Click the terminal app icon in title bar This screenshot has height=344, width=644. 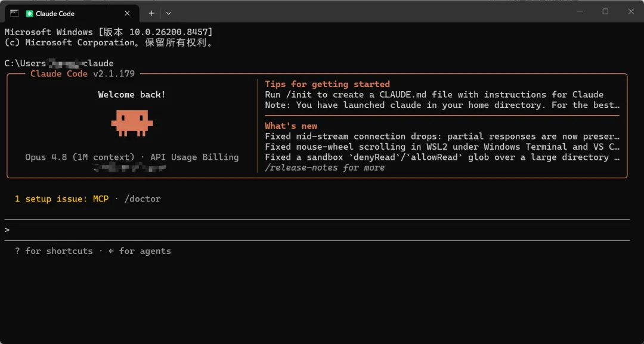click(14, 13)
